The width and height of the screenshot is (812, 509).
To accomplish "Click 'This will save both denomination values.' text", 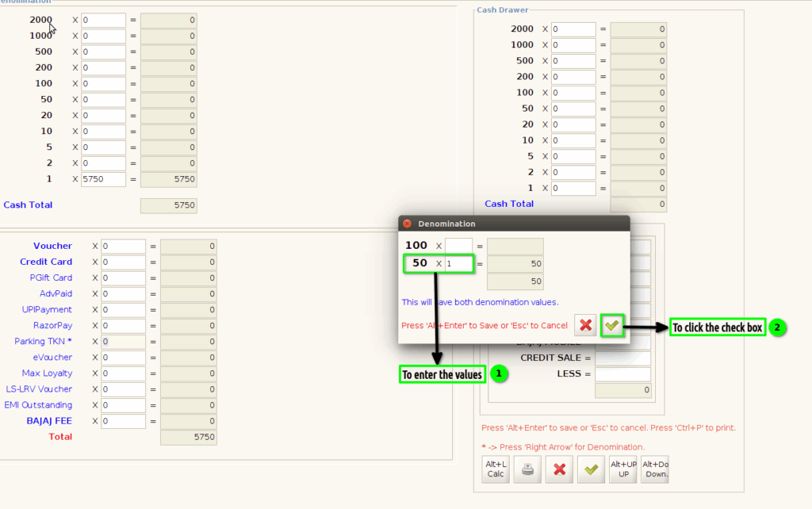I will coord(480,302).
